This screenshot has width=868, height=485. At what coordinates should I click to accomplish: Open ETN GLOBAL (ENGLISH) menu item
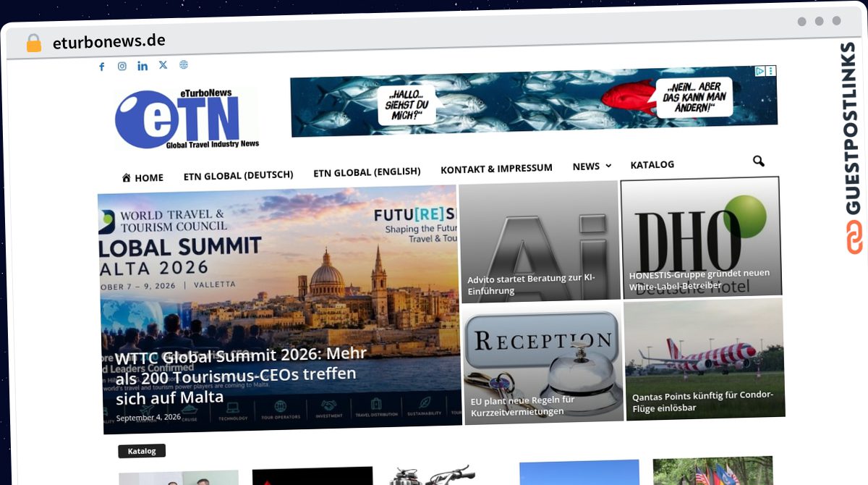pos(367,172)
